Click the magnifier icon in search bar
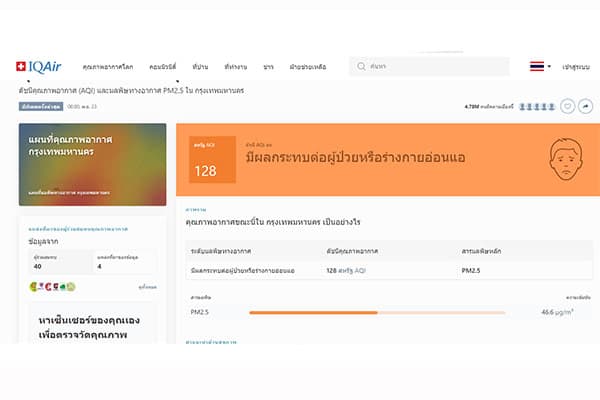The width and height of the screenshot is (600, 400). [x=360, y=67]
